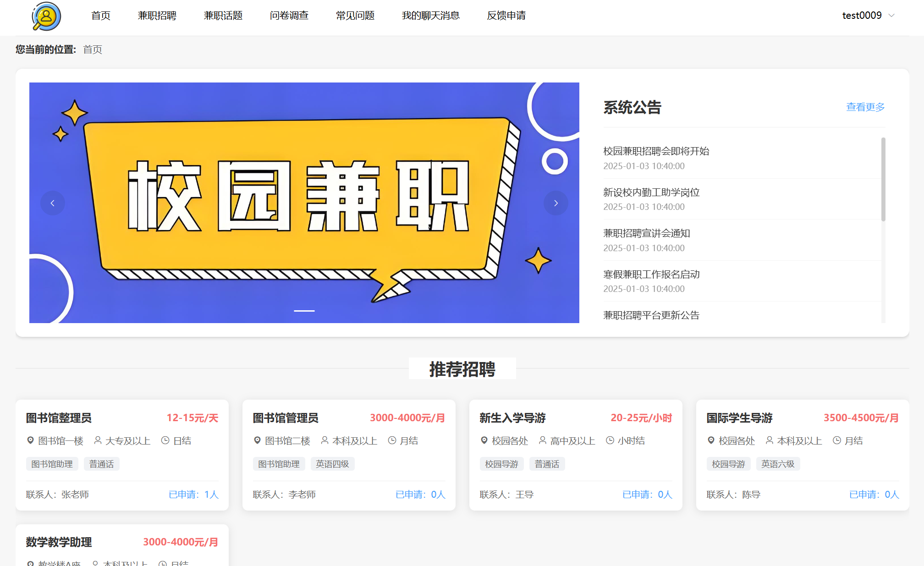Click salary 3500-4500元/月
This screenshot has width=924, height=566.
tap(861, 418)
